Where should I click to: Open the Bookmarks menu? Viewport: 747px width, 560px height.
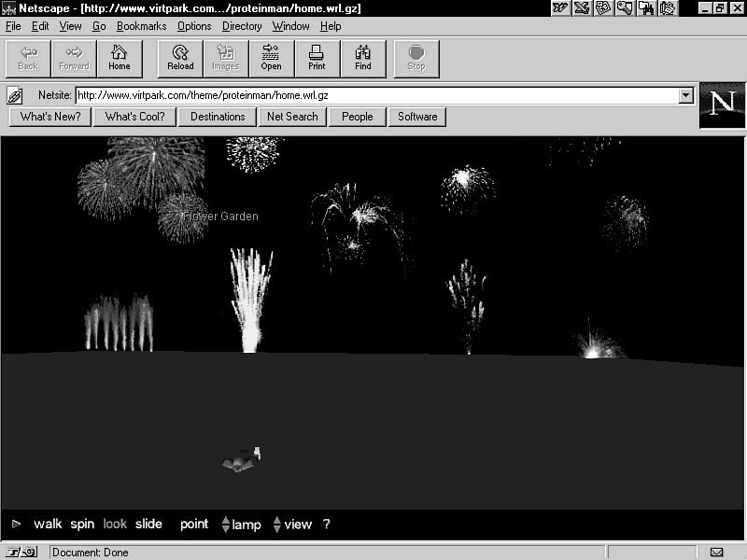(x=141, y=26)
